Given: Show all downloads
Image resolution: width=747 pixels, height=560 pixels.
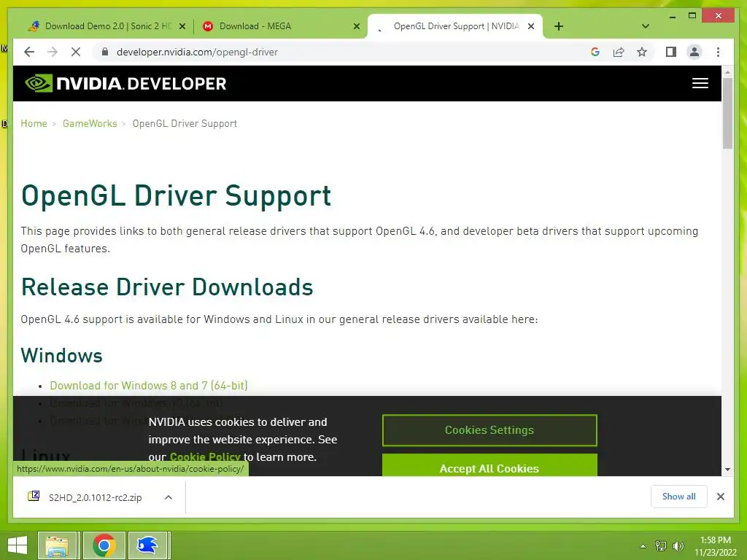Looking at the screenshot, I should pyautogui.click(x=679, y=497).
